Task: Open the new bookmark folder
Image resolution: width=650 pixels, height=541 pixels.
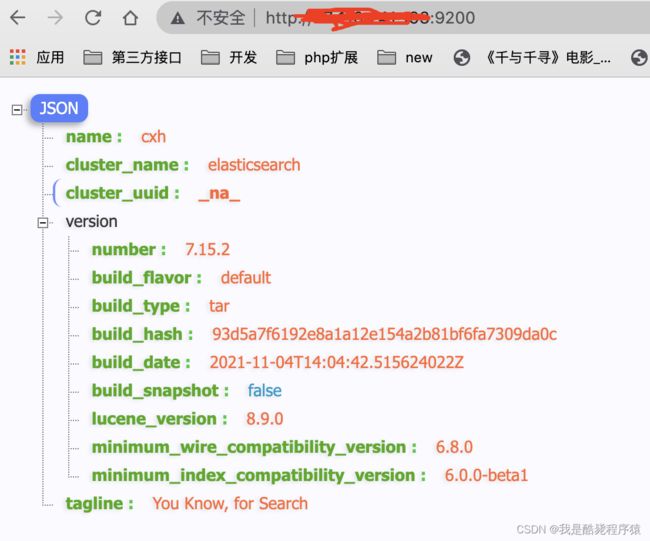Action: click(405, 57)
